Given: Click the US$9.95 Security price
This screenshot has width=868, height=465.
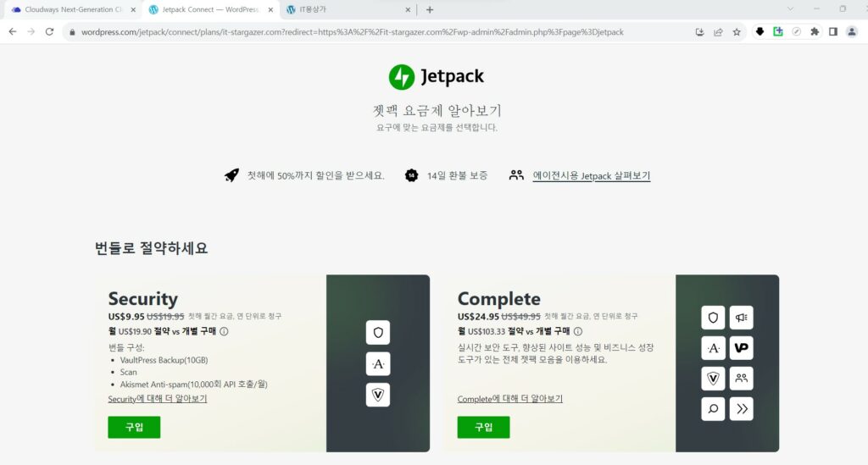Looking at the screenshot, I should click(x=126, y=316).
